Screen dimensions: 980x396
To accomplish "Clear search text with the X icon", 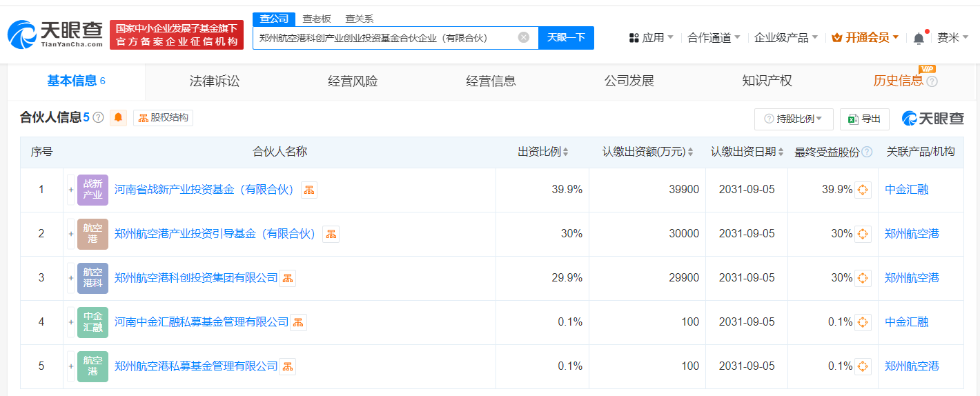I will point(524,37).
